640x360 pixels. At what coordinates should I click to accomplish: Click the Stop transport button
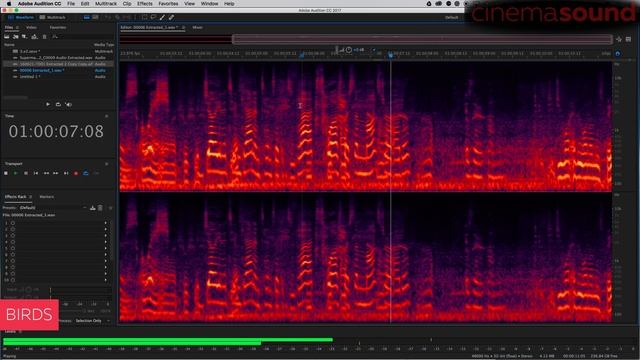[6, 173]
